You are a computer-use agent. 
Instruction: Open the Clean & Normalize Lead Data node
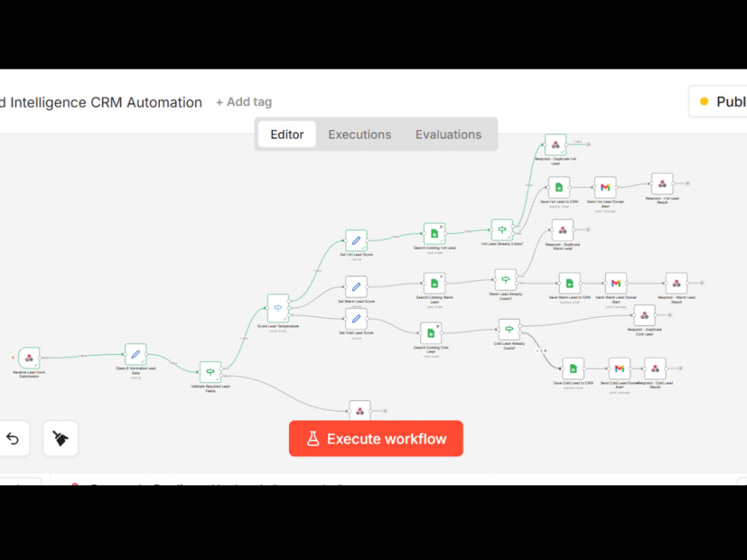(x=135, y=354)
